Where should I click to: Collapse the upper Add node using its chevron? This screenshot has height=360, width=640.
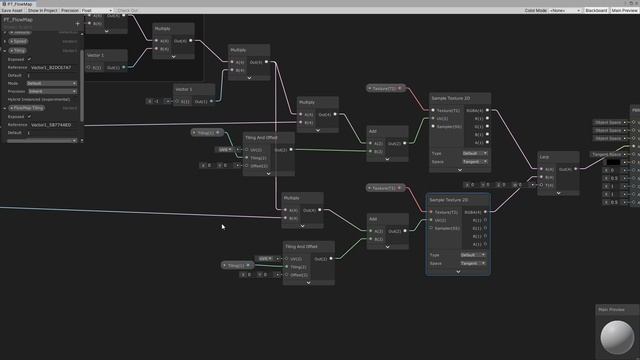(x=387, y=159)
